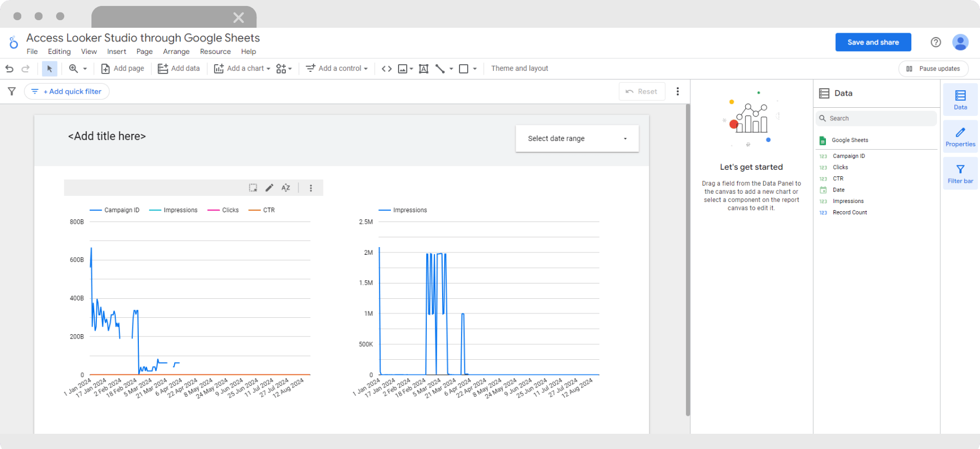Select Impressions field in Data panel
This screenshot has height=449, width=980.
[848, 201]
